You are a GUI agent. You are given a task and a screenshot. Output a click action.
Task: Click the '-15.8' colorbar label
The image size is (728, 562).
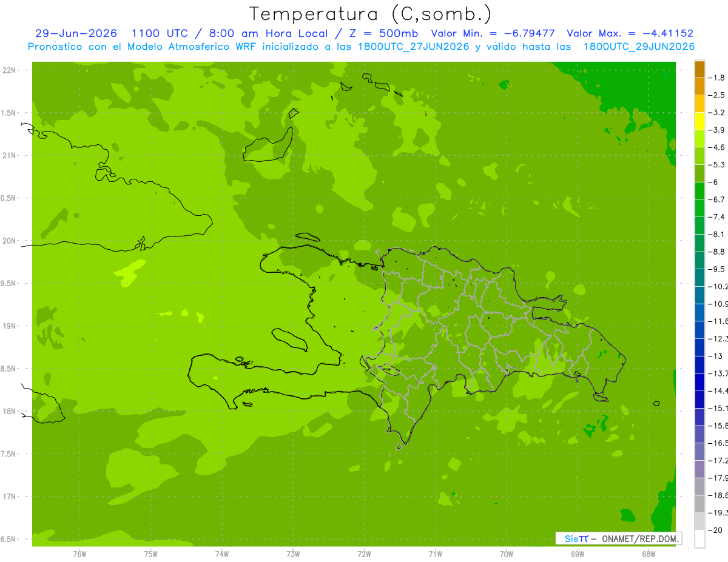click(x=718, y=426)
